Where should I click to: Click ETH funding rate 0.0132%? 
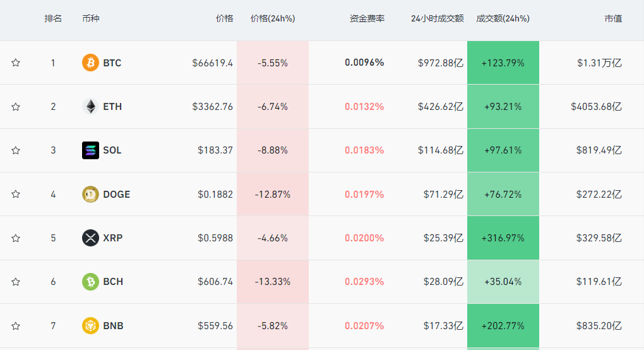click(x=364, y=107)
